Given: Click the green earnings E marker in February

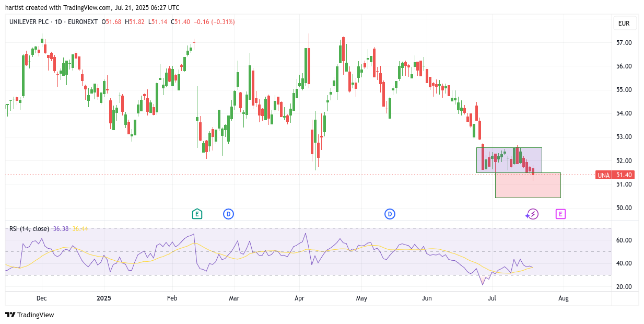Looking at the screenshot, I should point(197,214).
